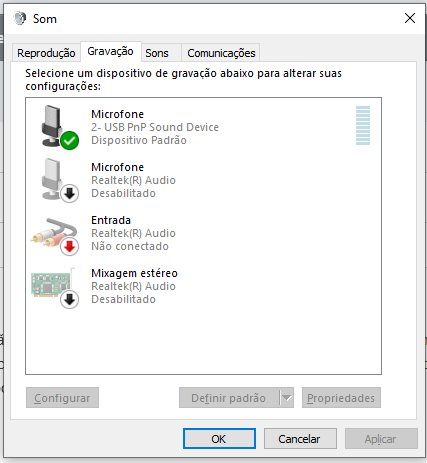
Task: Click the Som speaker icon in title bar
Action: (20, 18)
